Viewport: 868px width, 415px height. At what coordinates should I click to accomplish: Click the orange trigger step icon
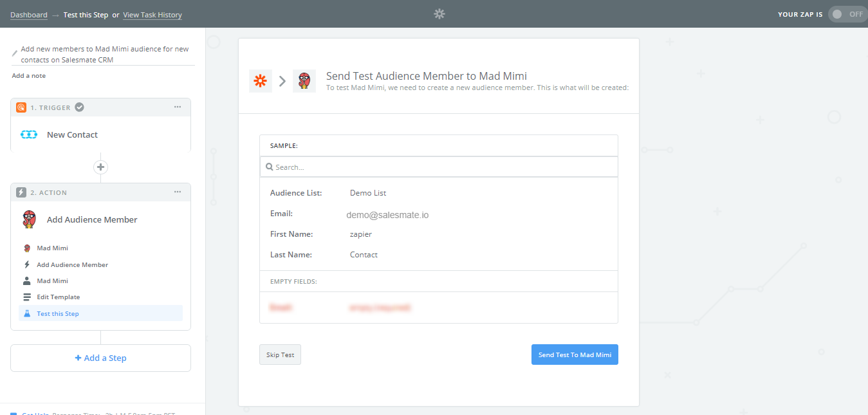click(x=21, y=107)
